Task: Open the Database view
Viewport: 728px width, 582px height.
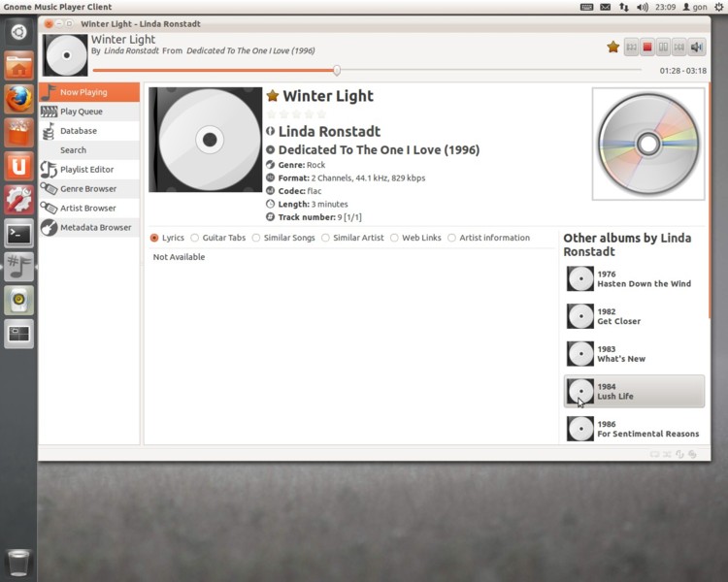Action: pos(89,131)
